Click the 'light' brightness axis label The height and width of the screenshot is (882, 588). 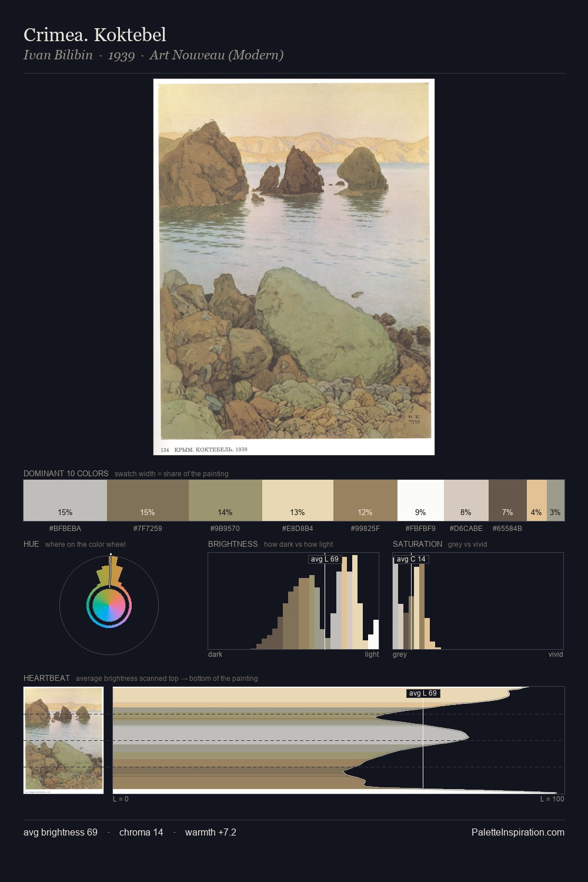372,654
